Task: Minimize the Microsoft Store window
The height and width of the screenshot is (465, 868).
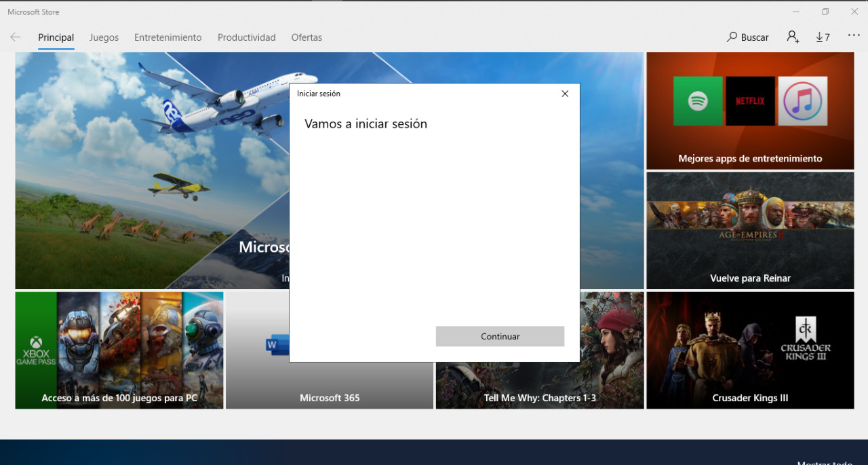Action: click(795, 12)
